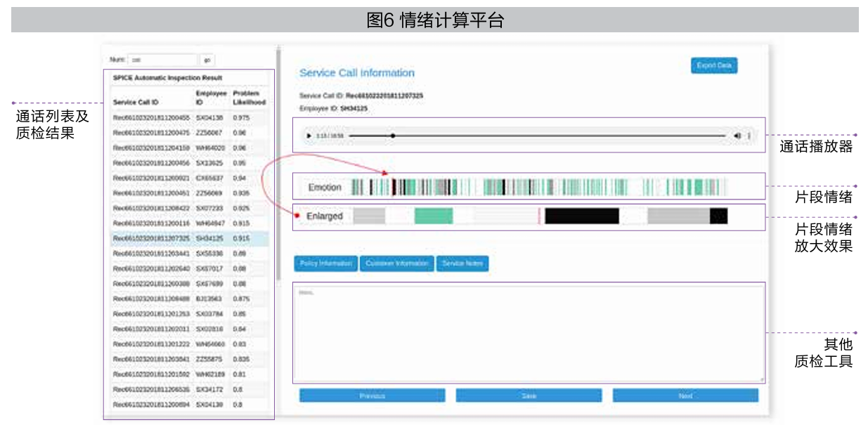Viewport: 868px width, 425px height.
Task: Open the Service Notes tab
Action: click(x=462, y=263)
